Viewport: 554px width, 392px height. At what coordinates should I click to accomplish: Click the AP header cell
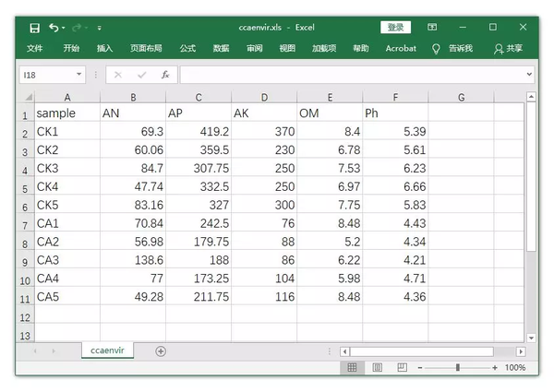199,113
